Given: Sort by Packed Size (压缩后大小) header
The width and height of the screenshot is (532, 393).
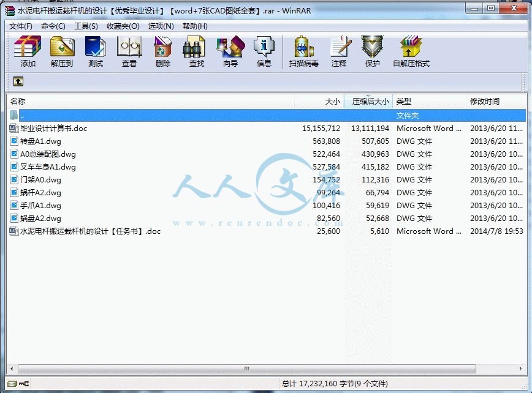Looking at the screenshot, I should point(368,101).
